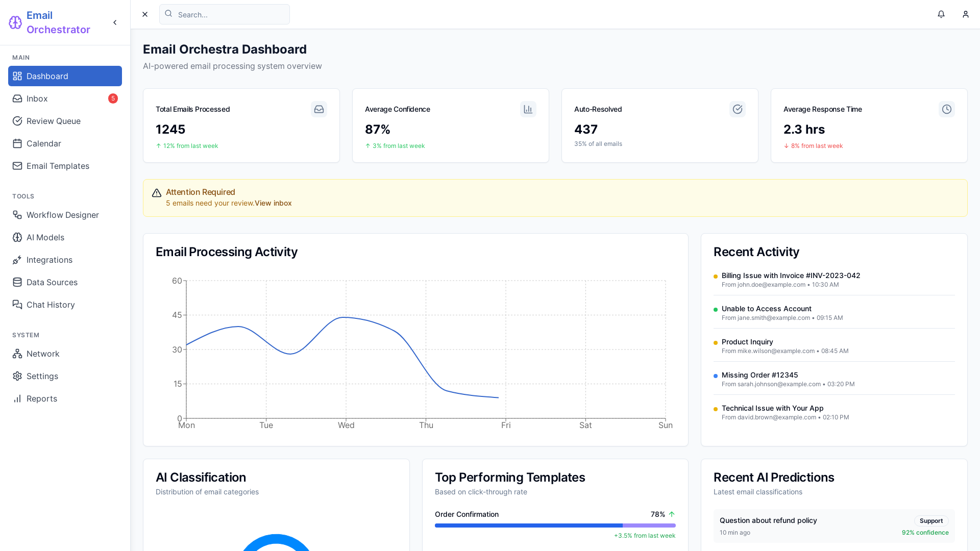Click the Chat History speech-bubble icon

click(x=17, y=305)
